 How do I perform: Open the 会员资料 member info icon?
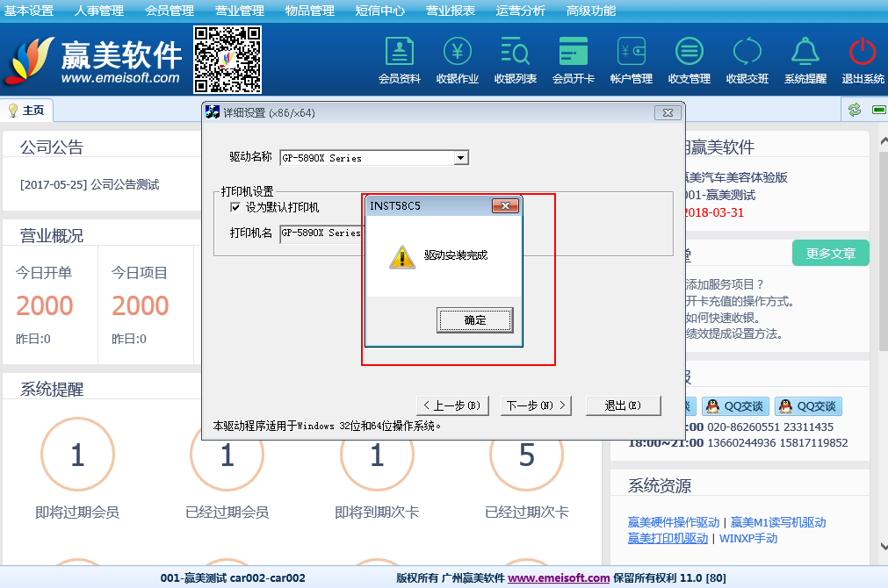tap(400, 53)
